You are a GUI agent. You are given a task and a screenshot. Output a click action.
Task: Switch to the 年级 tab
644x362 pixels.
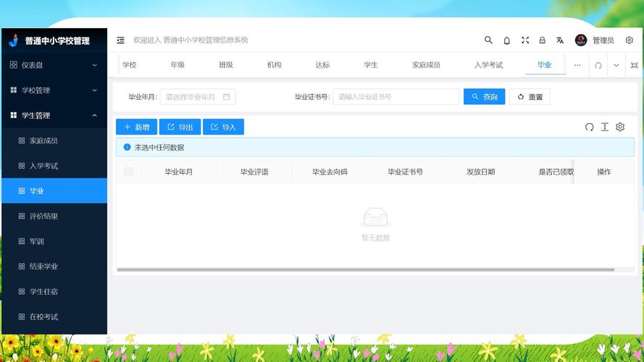pyautogui.click(x=177, y=65)
